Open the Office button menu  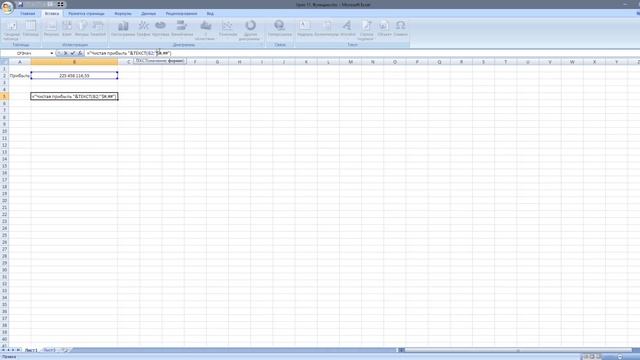click(7, 7)
